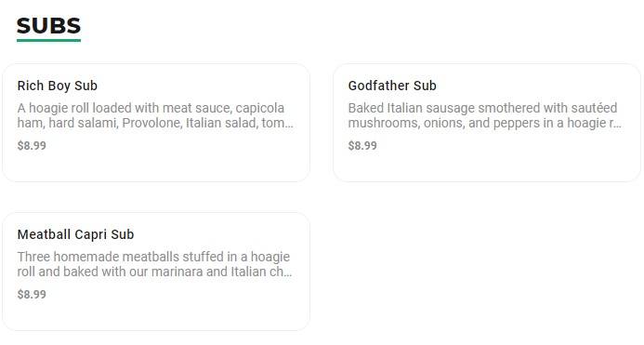Screen dimensions: 644x345
Task: Select the Meatball Capri Sub description text
Action: pos(154,264)
